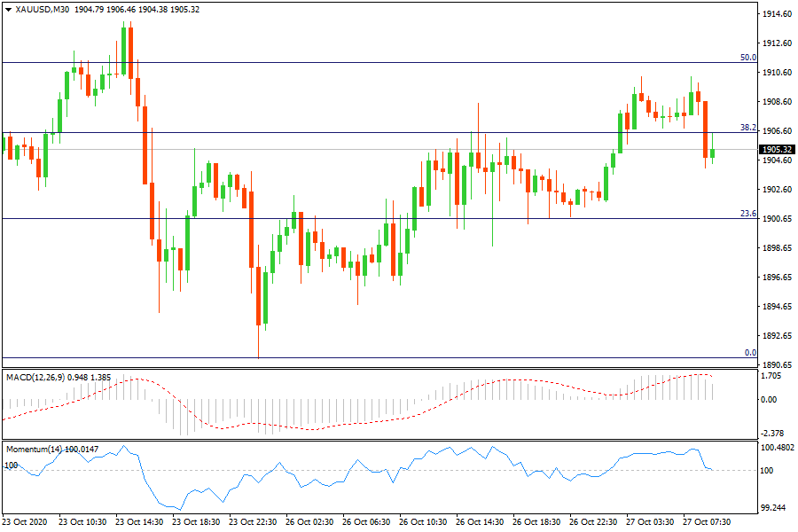Image resolution: width=798 pixels, height=532 pixels.
Task: Click the 23 Oct 22:30 time label
Action: coord(252,522)
